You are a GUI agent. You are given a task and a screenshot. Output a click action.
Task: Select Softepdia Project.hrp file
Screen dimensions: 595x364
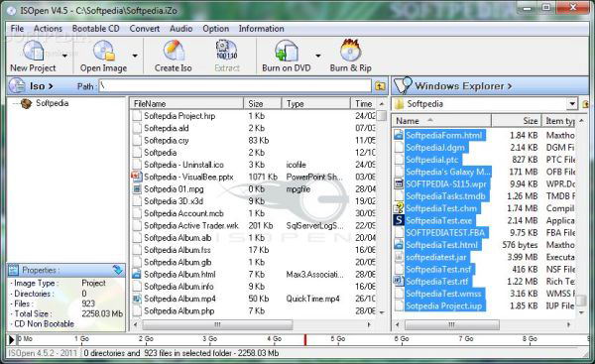179,116
